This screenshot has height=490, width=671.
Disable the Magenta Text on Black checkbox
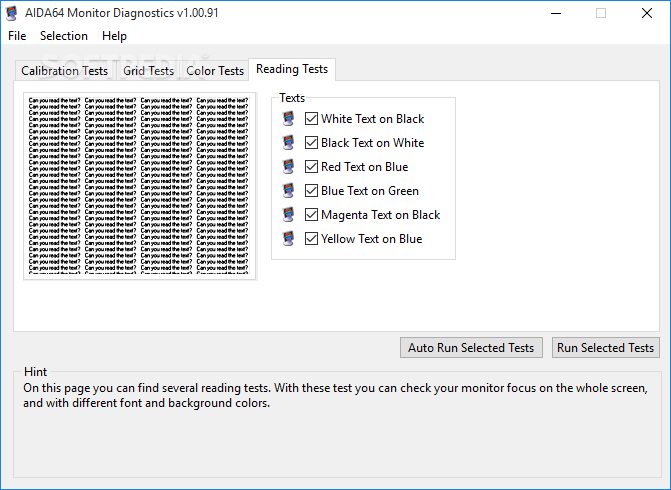point(311,214)
